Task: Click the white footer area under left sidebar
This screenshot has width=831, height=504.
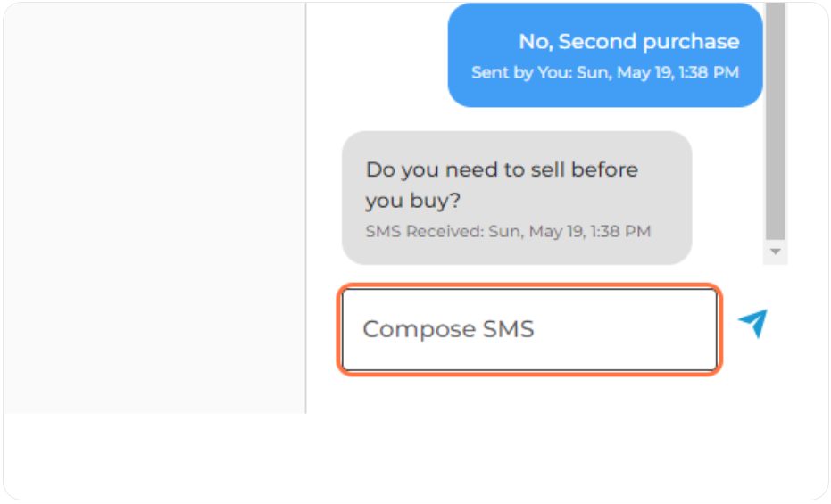Action: coord(154,455)
